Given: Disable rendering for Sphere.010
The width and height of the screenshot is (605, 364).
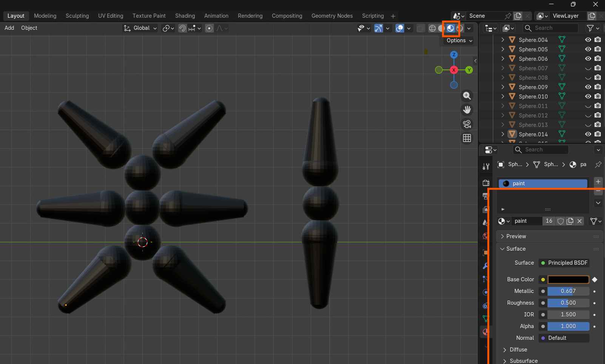Looking at the screenshot, I should [597, 97].
